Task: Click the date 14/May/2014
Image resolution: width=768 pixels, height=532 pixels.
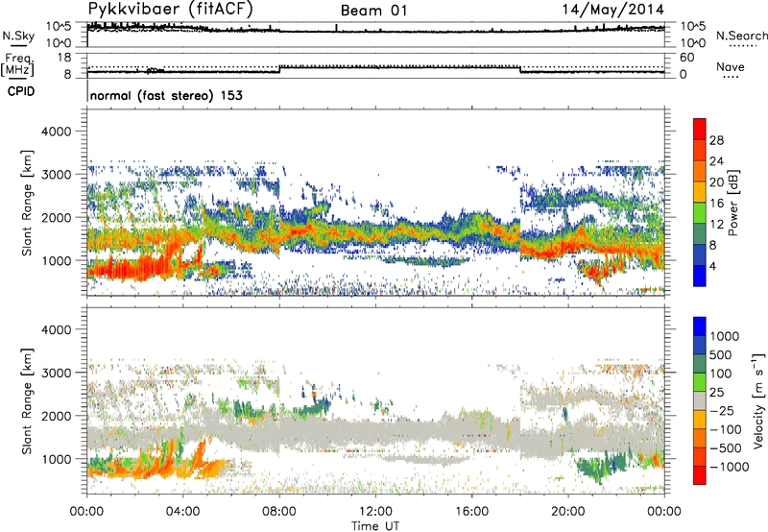Action: (x=612, y=10)
